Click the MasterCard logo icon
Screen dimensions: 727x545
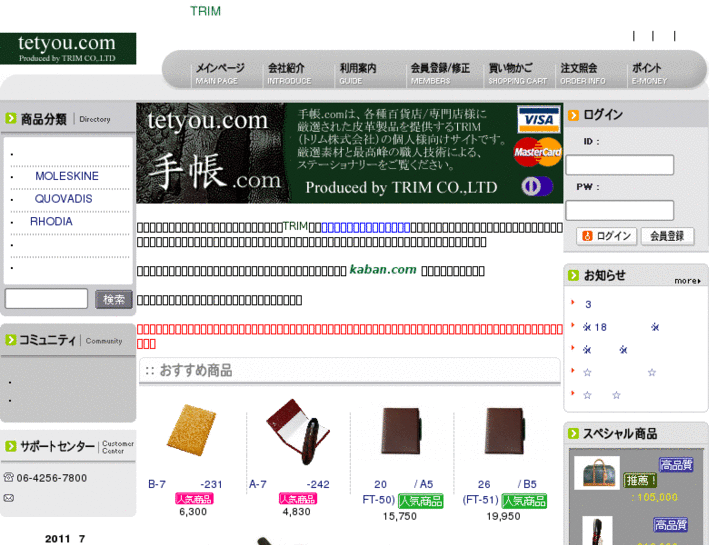[x=537, y=152]
